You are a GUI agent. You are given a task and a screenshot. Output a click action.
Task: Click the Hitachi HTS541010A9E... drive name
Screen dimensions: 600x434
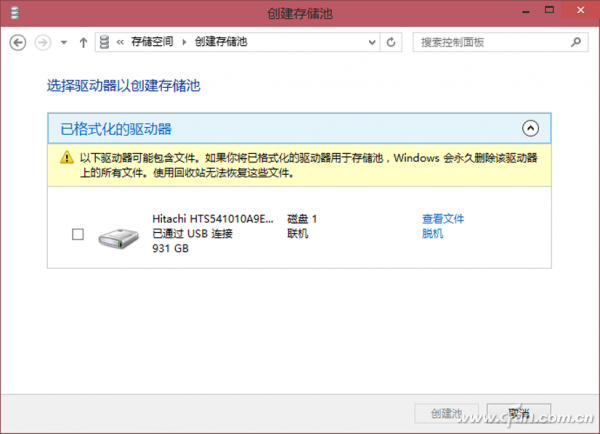213,219
